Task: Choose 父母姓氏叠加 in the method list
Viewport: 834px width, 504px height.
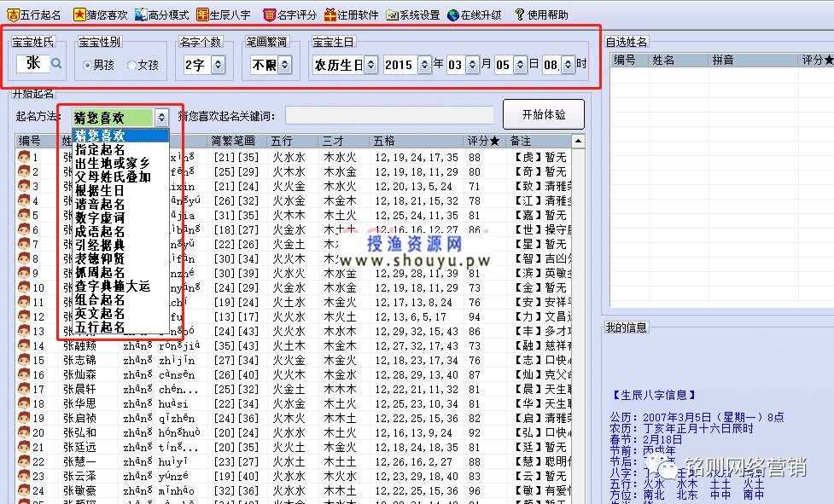Action: pos(120,177)
